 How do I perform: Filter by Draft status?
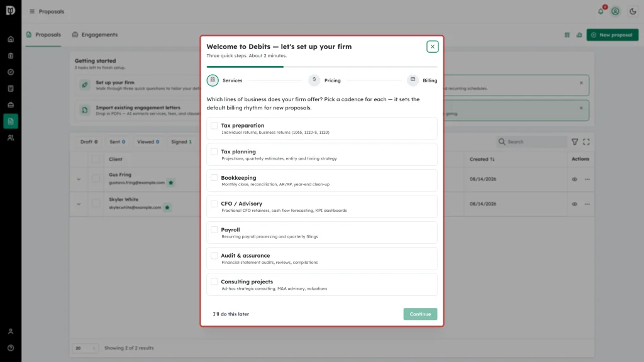(89, 141)
